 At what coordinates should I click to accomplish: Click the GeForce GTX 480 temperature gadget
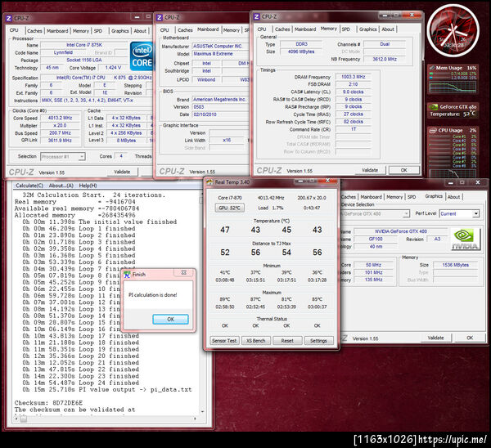tap(453, 110)
